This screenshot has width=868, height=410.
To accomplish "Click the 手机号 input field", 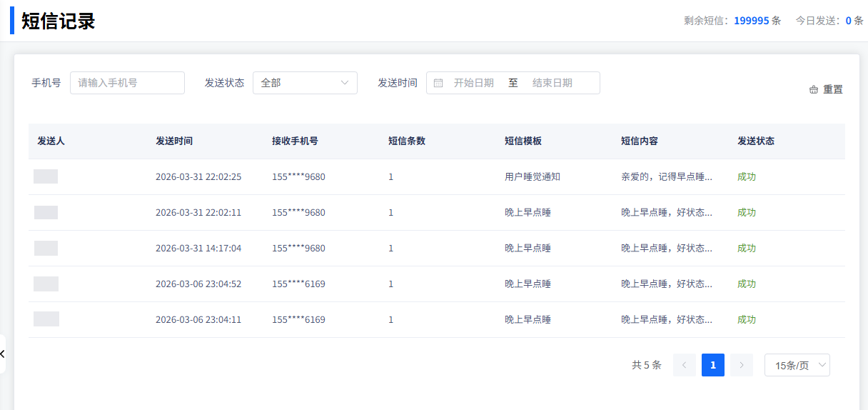I will tap(127, 83).
